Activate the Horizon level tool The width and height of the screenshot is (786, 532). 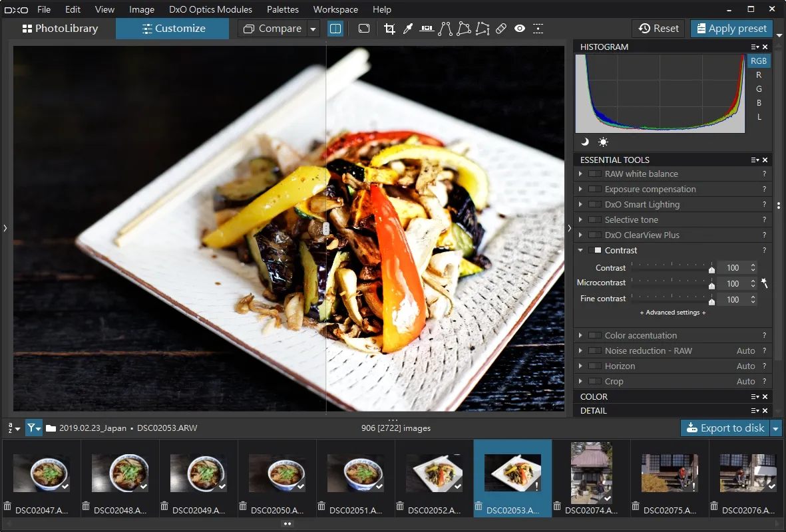pos(427,29)
